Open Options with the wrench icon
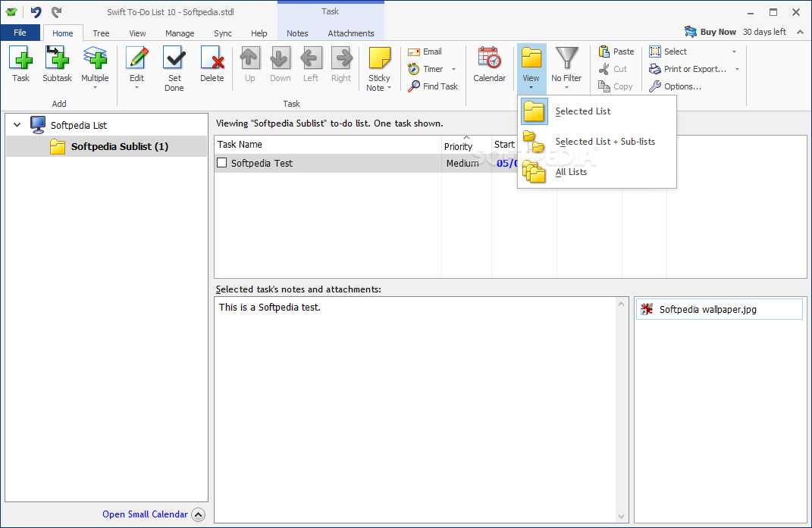The height and width of the screenshot is (528, 812). pyautogui.click(x=676, y=86)
